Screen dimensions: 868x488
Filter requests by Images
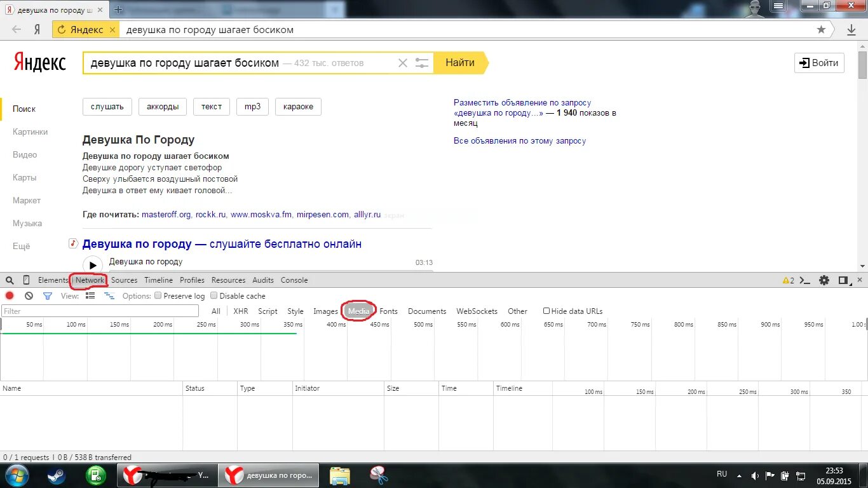click(x=325, y=311)
